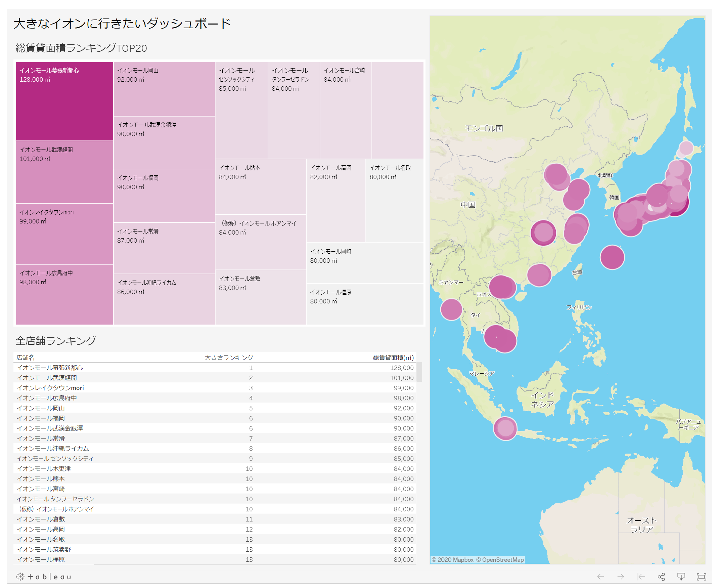Screen dimensions: 719x588
Task: Click the 大きなイオンに行きたいダッシュボード title
Action: tap(122, 24)
